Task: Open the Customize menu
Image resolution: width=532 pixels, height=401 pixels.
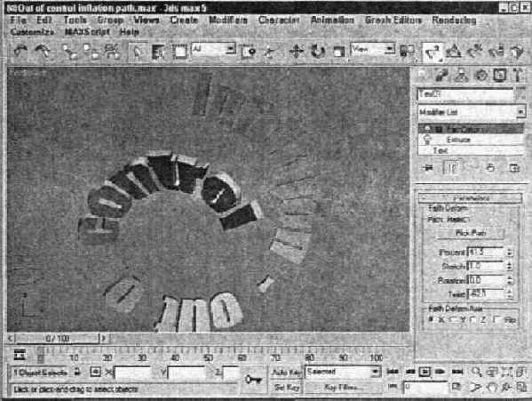Action: [x=32, y=32]
